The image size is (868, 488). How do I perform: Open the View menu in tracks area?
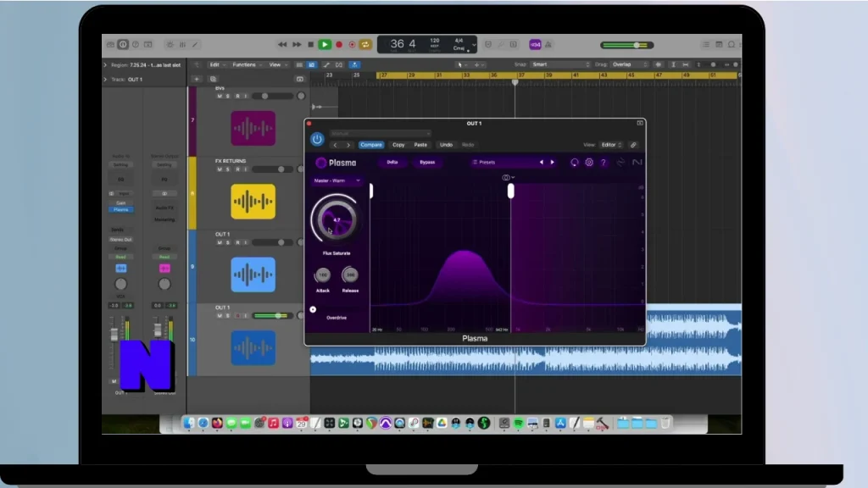coord(277,64)
